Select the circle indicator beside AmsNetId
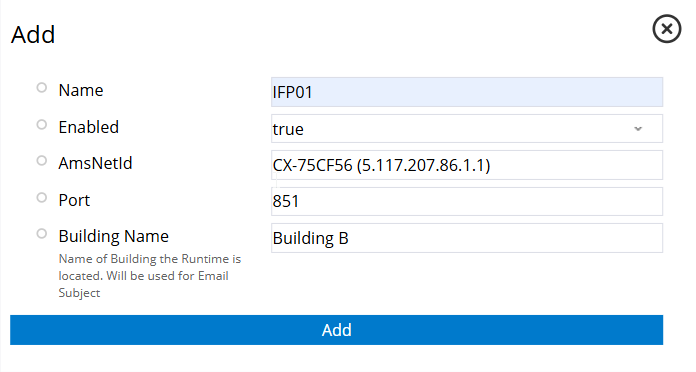 click(x=42, y=160)
